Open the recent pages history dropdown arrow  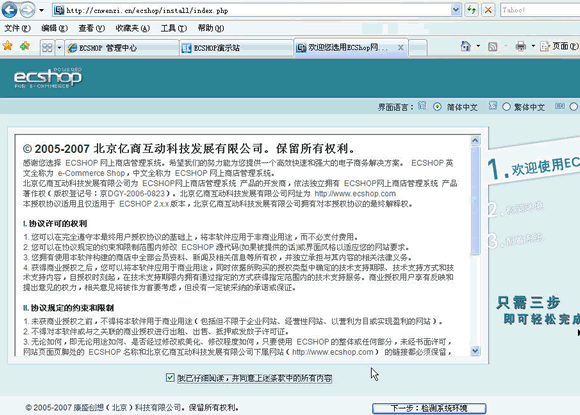[41, 10]
